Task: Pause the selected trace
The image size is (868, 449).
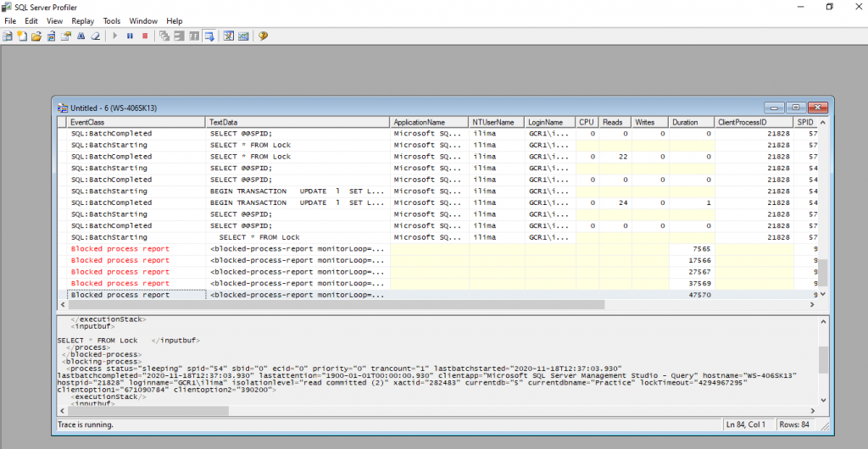Action: point(130,36)
